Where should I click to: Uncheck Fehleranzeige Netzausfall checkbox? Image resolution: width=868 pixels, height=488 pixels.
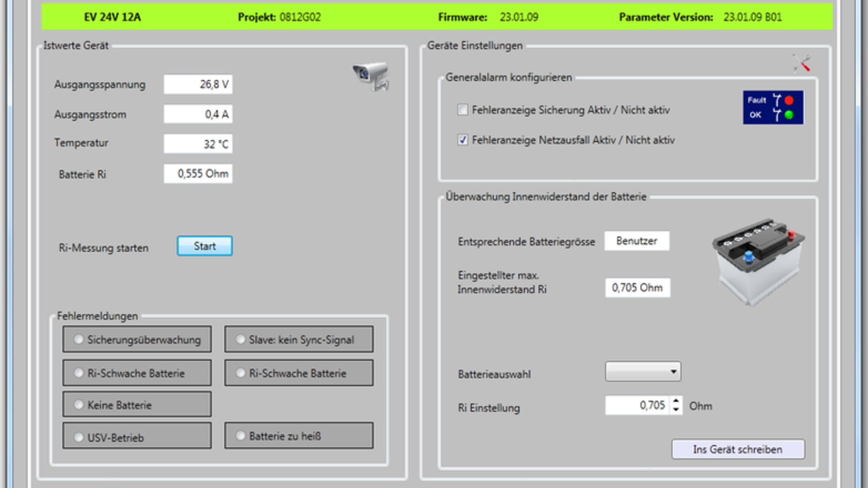point(462,140)
